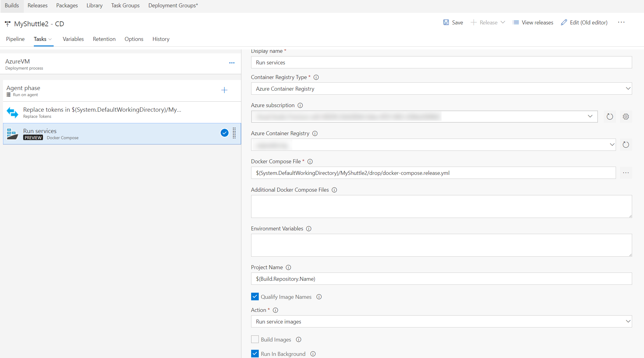Expand the Release dropdown chevron
The image size is (644, 358).
click(503, 22)
